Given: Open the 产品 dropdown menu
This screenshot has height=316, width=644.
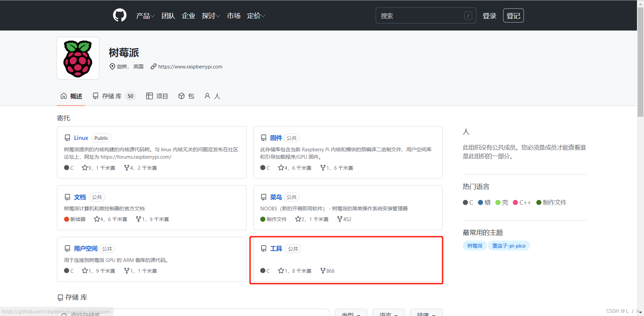Looking at the screenshot, I should coord(145,16).
